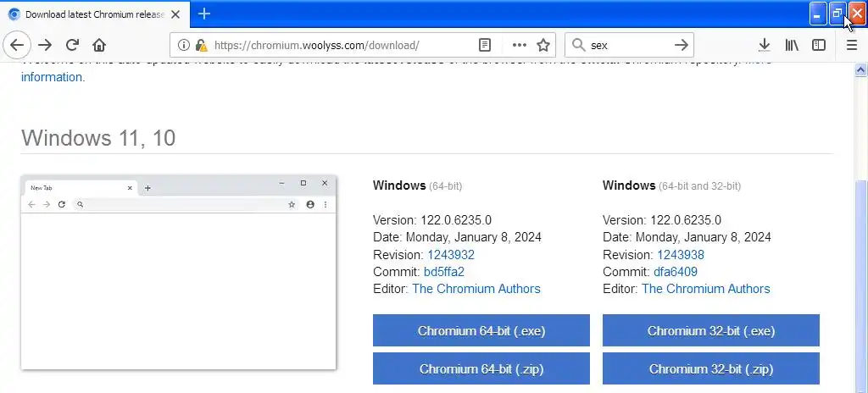Close the Download latest Chromium tab

[x=175, y=14]
